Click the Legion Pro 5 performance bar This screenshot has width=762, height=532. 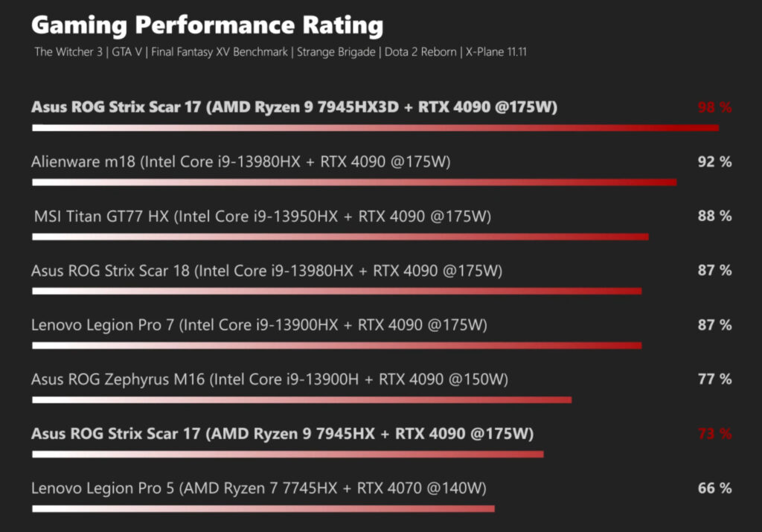[263, 509]
